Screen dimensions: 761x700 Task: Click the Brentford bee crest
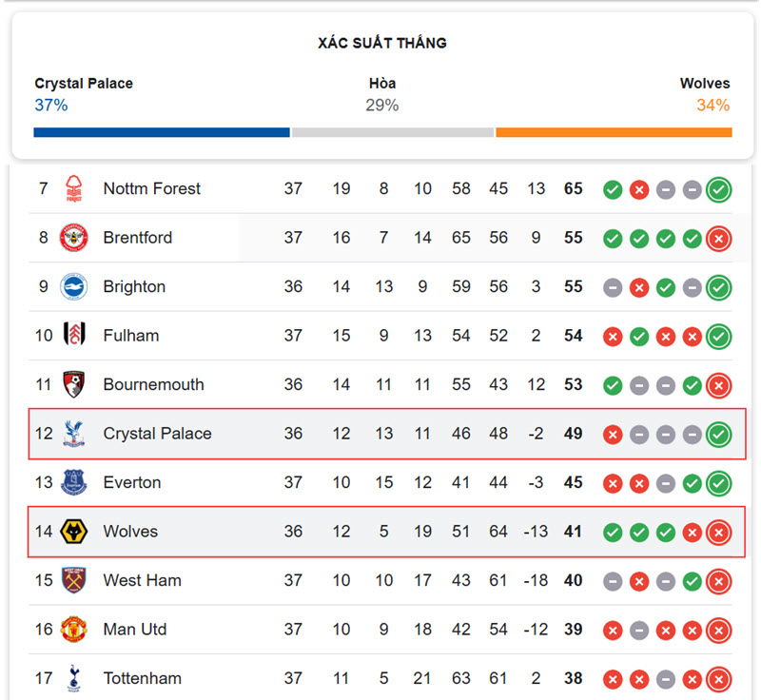pos(74,238)
